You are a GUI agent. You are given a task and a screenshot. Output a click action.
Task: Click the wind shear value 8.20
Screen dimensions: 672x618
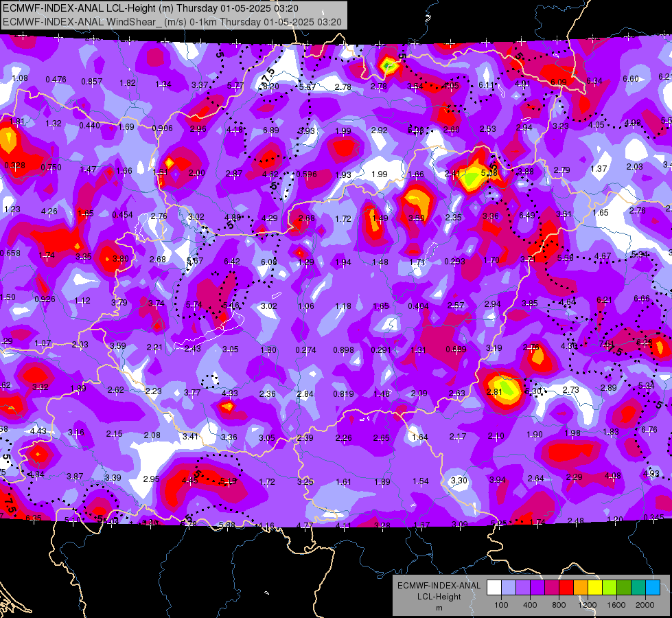tap(270, 87)
